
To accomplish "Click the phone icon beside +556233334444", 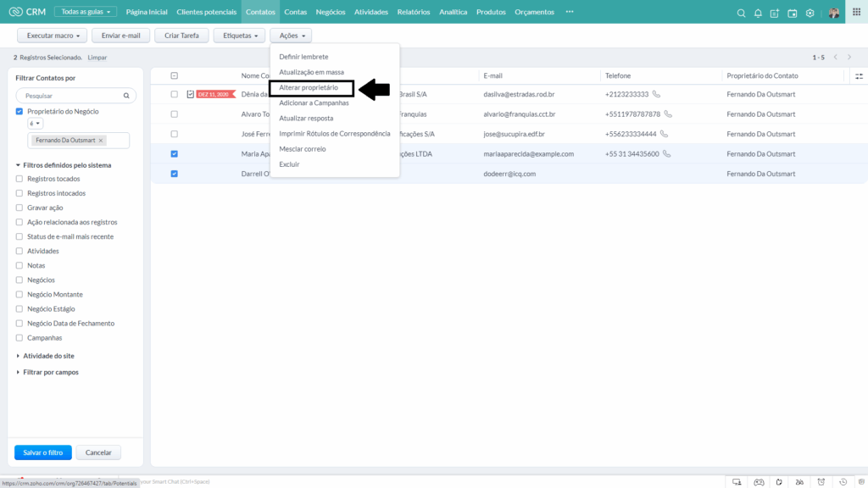I will (x=664, y=134).
